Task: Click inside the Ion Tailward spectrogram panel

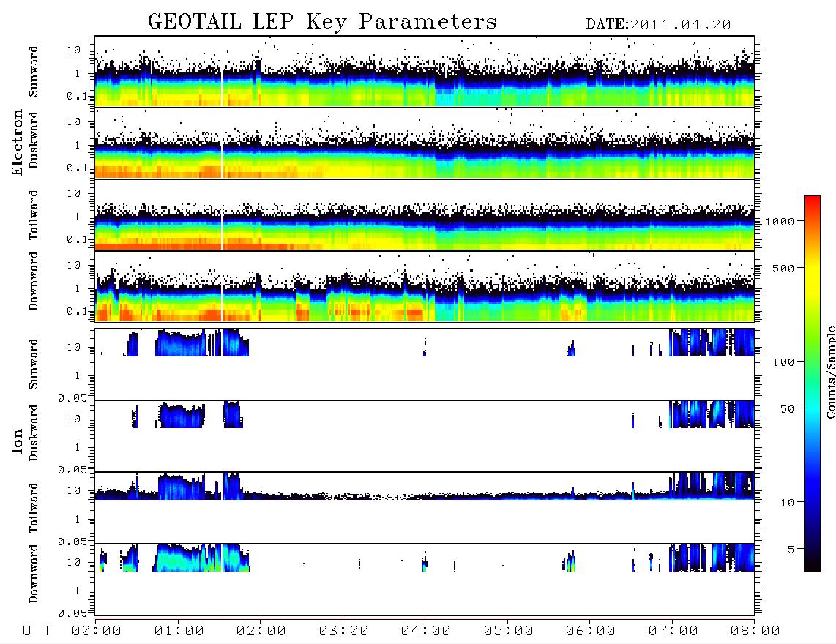Action: pos(425,508)
